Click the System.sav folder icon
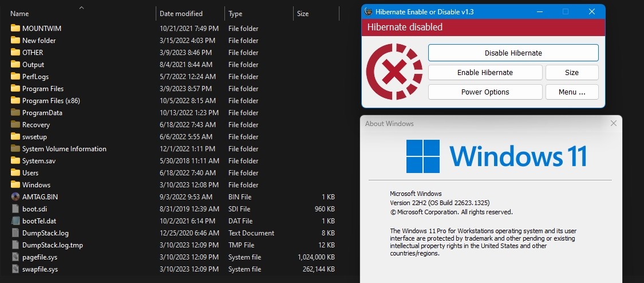The image size is (644, 283). click(15, 160)
